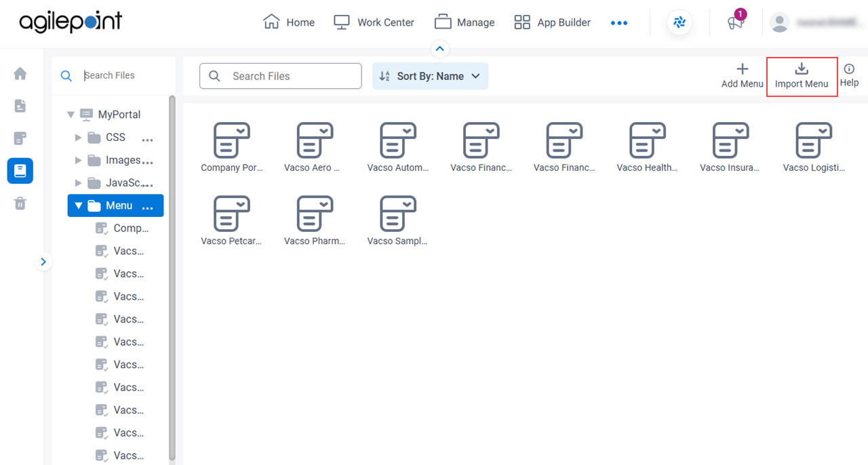868x465 pixels.
Task: Open the Company Portal menu file
Action: pos(232,148)
